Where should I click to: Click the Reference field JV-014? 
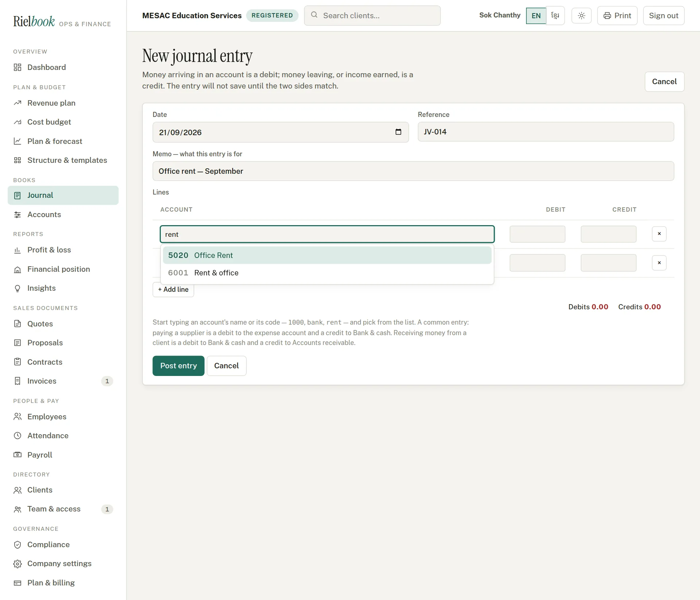[x=546, y=132]
